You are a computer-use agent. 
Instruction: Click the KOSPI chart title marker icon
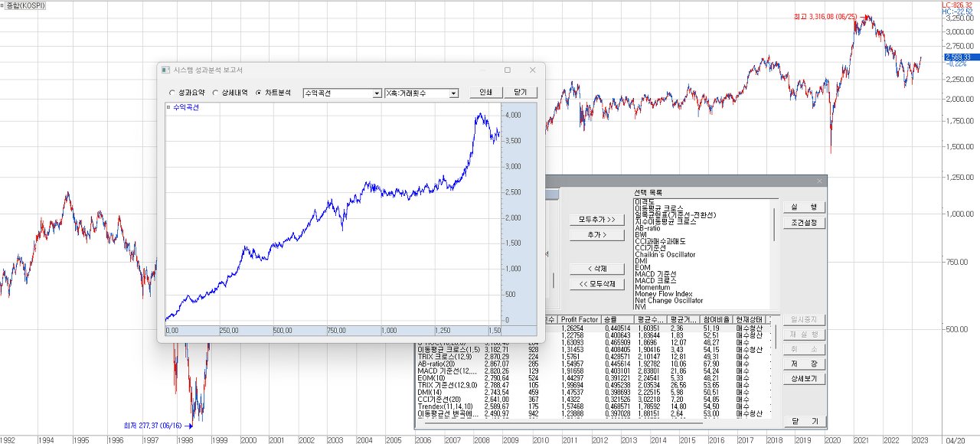point(3,5)
